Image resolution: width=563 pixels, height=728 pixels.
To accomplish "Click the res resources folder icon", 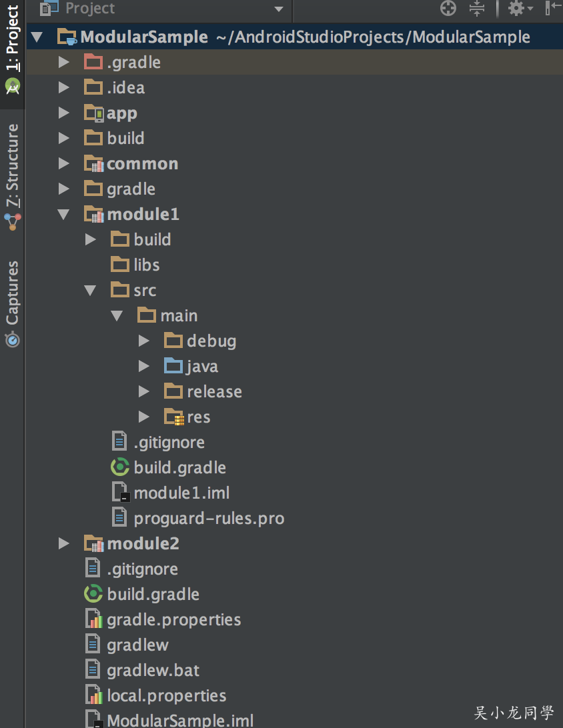I will click(174, 417).
